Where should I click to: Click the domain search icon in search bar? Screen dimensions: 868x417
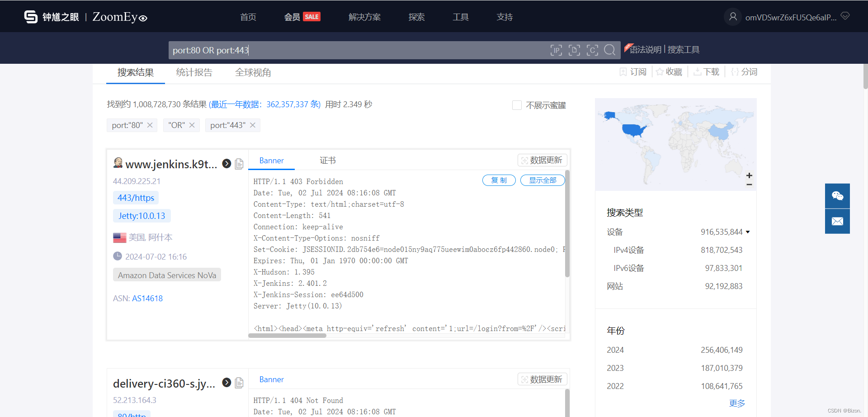point(574,50)
